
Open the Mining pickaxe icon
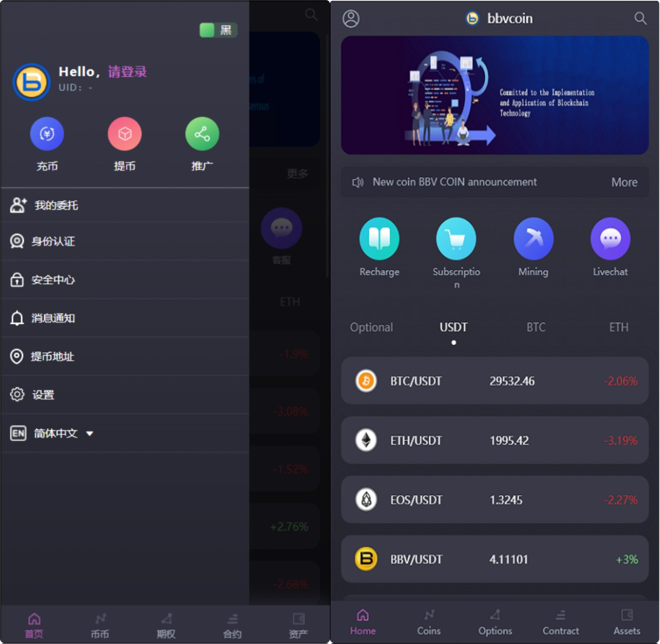pyautogui.click(x=533, y=238)
